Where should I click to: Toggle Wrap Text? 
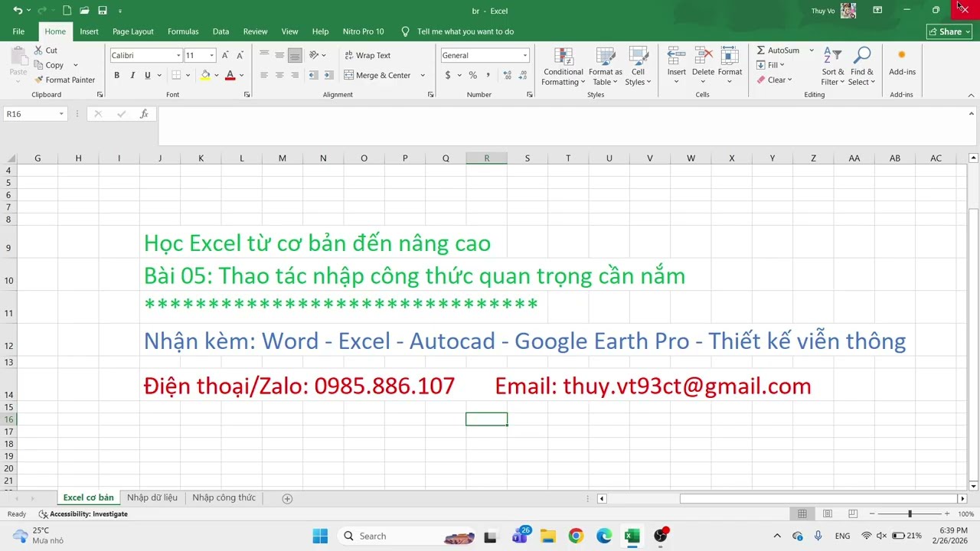[367, 55]
